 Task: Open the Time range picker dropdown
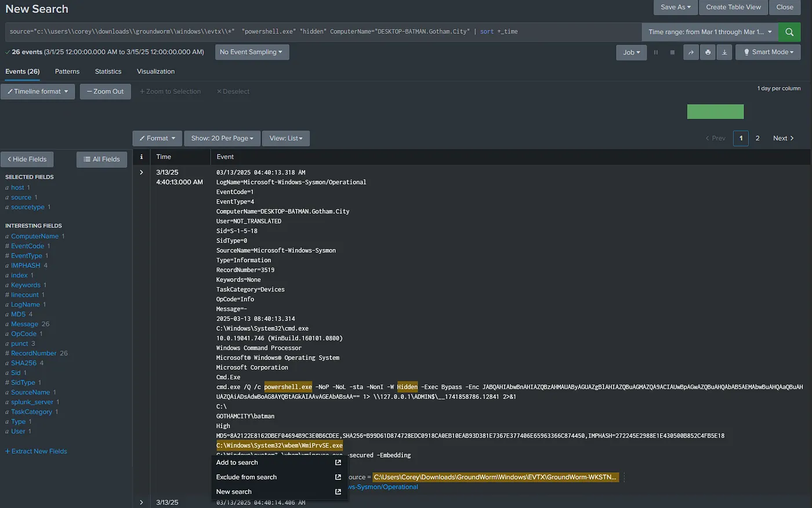tap(710, 32)
